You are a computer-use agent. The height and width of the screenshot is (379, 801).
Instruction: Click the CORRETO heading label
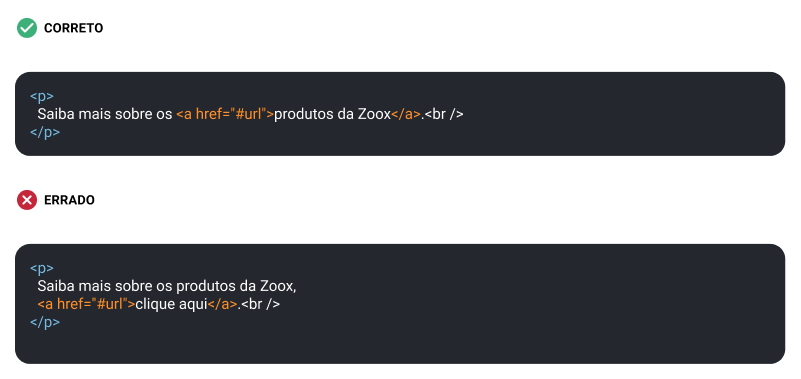coord(74,28)
